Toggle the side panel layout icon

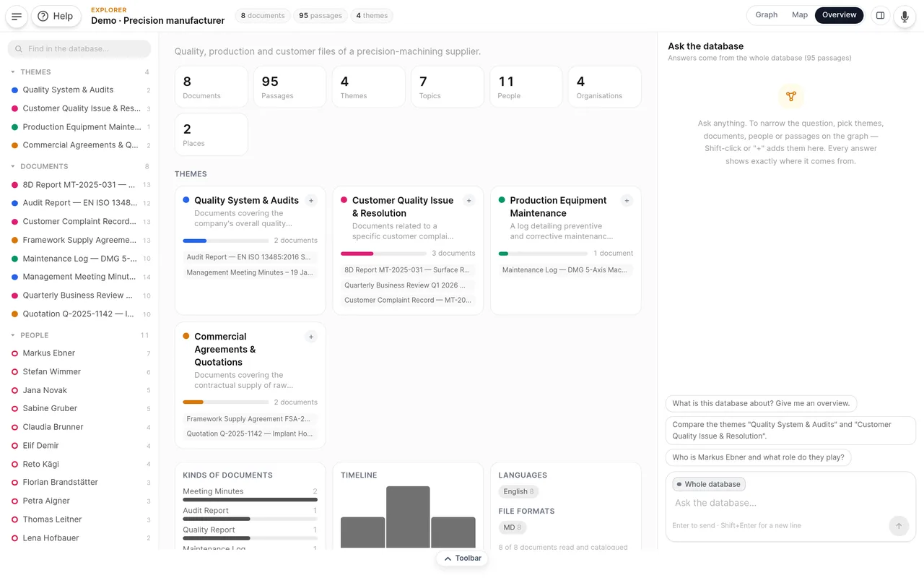pyautogui.click(x=880, y=15)
